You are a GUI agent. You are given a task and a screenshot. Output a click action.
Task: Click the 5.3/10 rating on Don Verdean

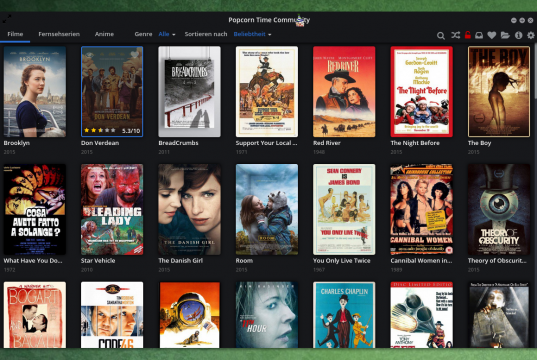(131, 131)
